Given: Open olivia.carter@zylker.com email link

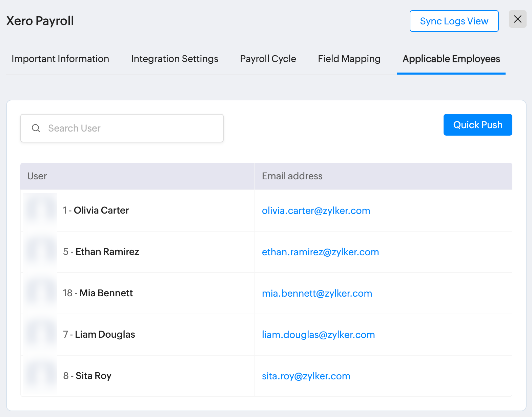Looking at the screenshot, I should pyautogui.click(x=316, y=211).
